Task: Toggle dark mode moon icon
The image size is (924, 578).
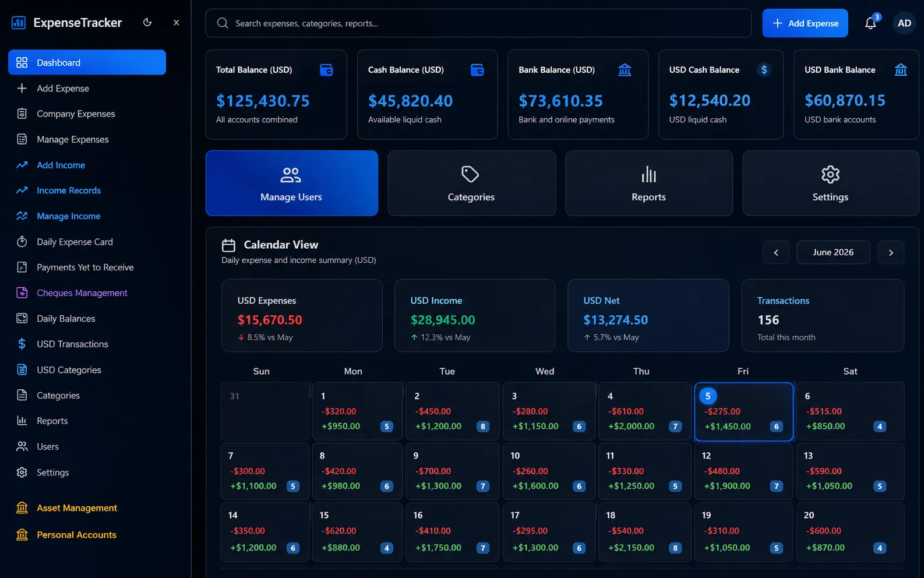Action: [147, 23]
